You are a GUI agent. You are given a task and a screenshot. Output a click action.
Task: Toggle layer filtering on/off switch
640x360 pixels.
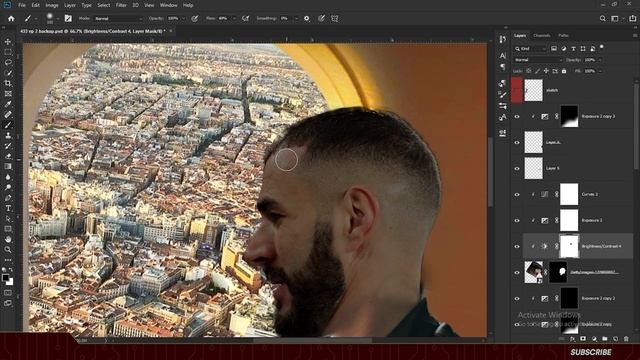(x=602, y=47)
